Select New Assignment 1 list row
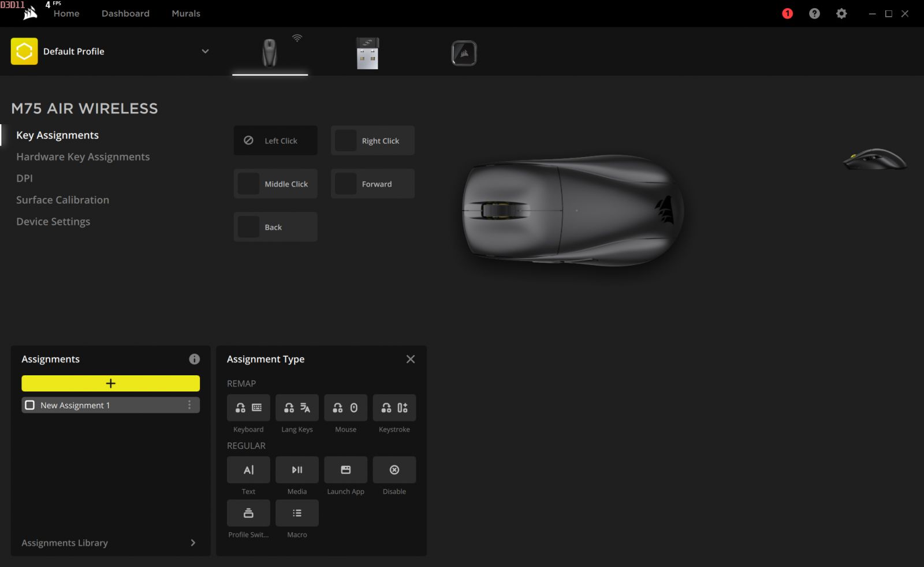The height and width of the screenshot is (567, 924). (x=111, y=405)
